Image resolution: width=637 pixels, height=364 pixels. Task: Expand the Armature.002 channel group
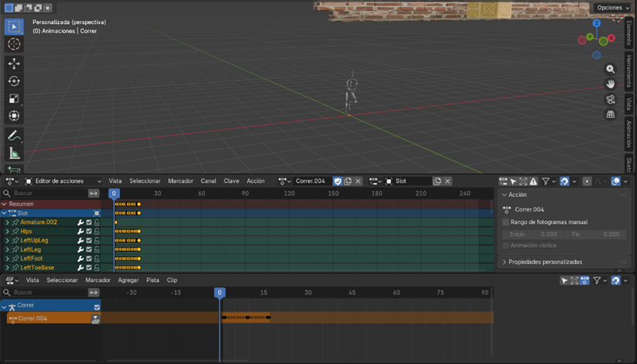(x=7, y=222)
